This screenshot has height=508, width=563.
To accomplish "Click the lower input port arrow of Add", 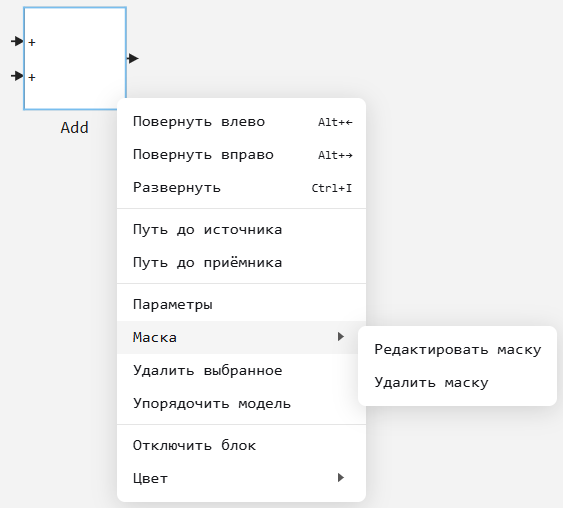I will [17, 76].
